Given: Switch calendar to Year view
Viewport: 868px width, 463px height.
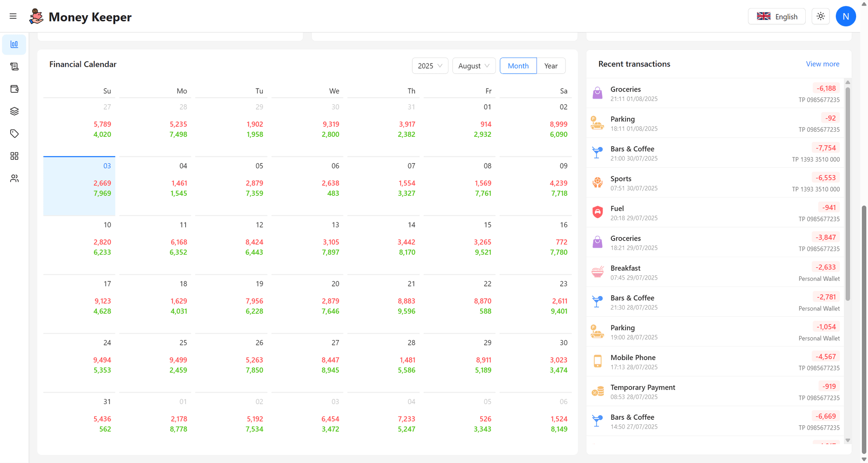Looking at the screenshot, I should [551, 66].
